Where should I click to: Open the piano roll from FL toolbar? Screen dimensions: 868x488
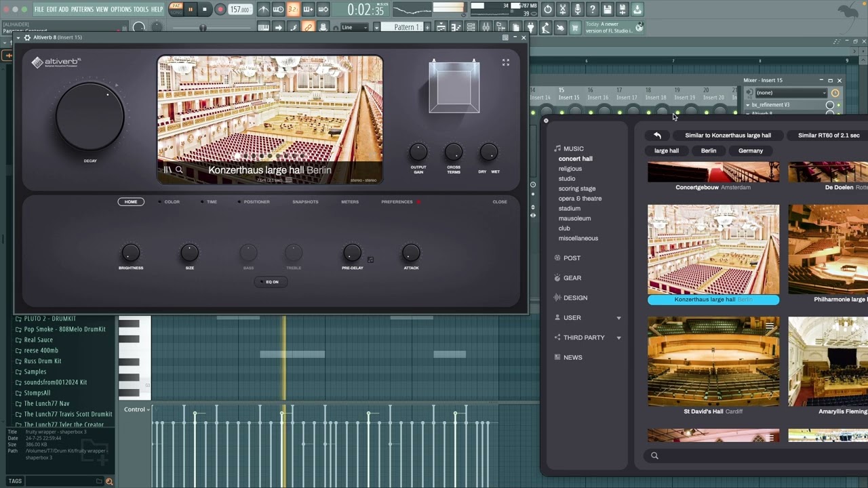456,27
